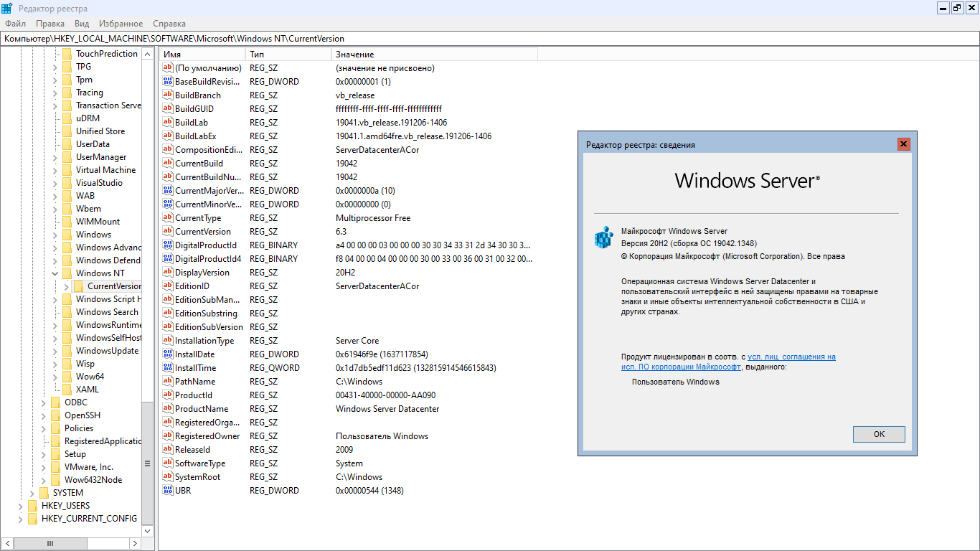The width and height of the screenshot is (980, 551).
Task: Select the DigitalProductId4 value icon
Action: click(168, 259)
